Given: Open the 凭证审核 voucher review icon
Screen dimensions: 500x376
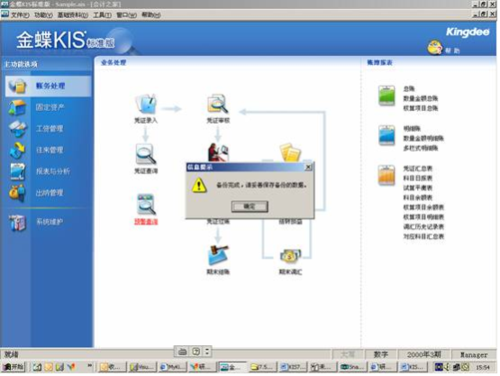Looking at the screenshot, I should click(218, 104).
